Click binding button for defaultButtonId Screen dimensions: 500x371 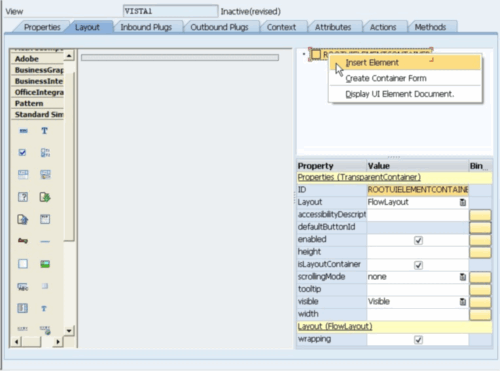coord(480,227)
